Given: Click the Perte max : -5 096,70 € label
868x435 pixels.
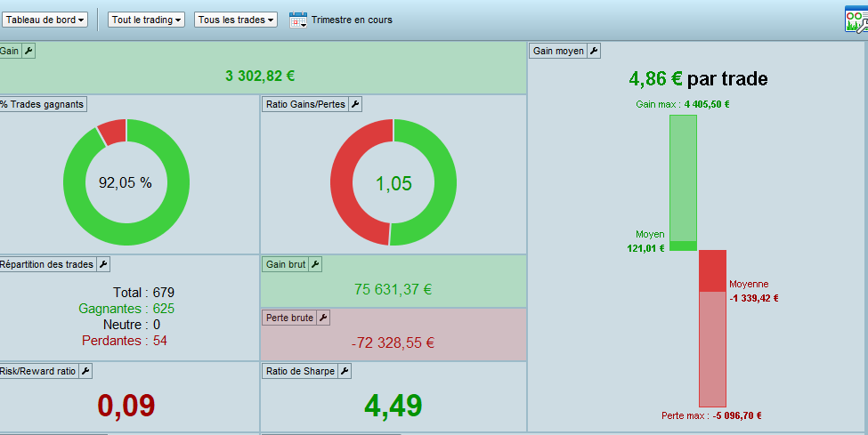Looking at the screenshot, I should click(x=711, y=415).
